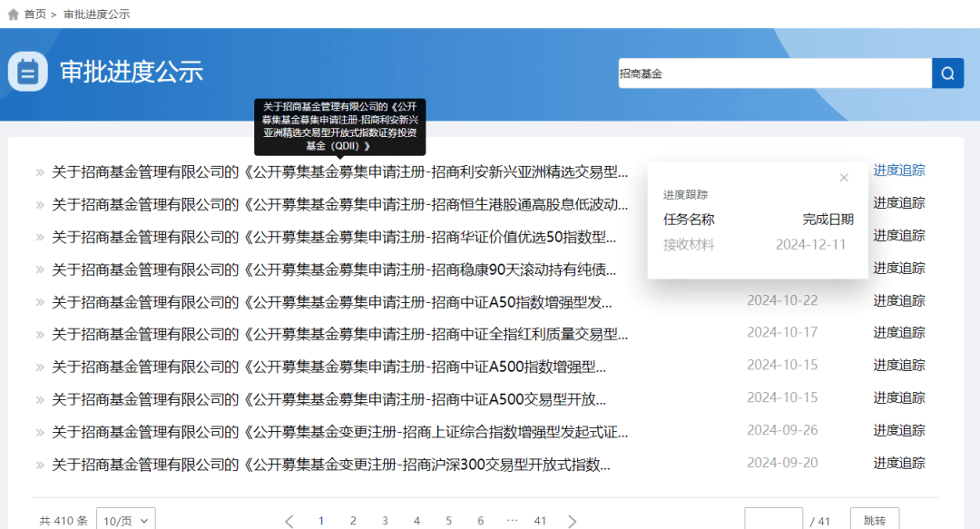Screen dimensions: 980x529
Task: Click the search magnifier button
Action: click(x=947, y=73)
